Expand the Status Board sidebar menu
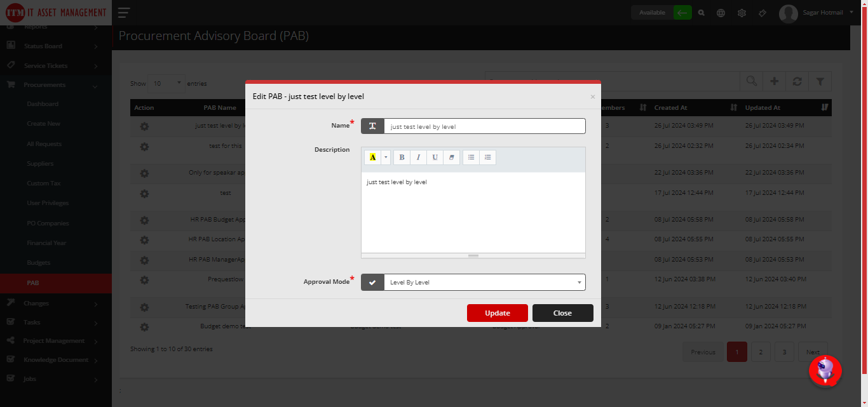The height and width of the screenshot is (407, 868). click(x=56, y=46)
